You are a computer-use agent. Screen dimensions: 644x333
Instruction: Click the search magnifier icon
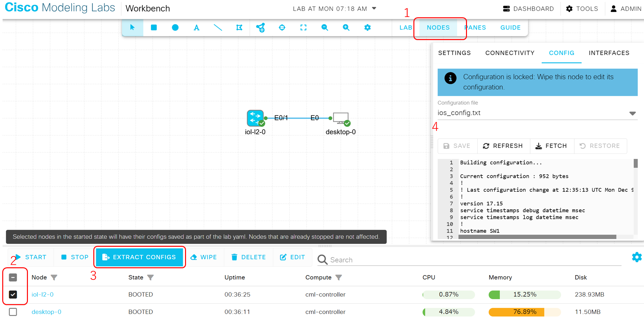(322, 260)
